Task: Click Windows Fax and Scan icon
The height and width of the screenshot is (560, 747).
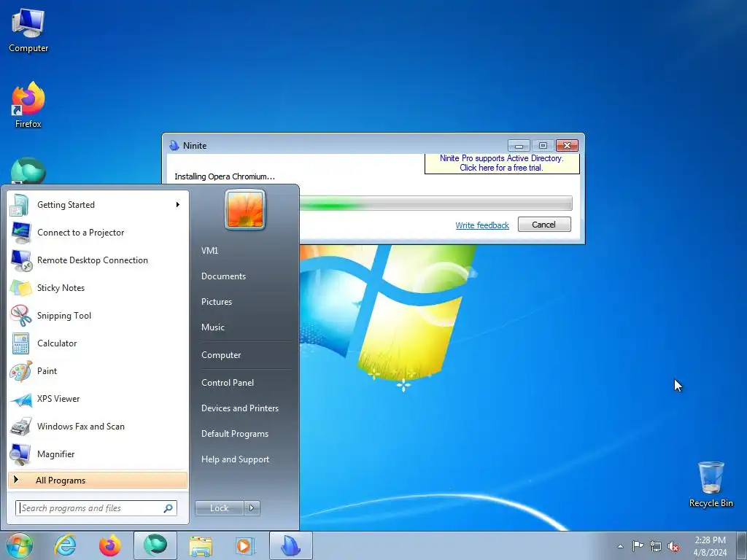Action: (20, 427)
